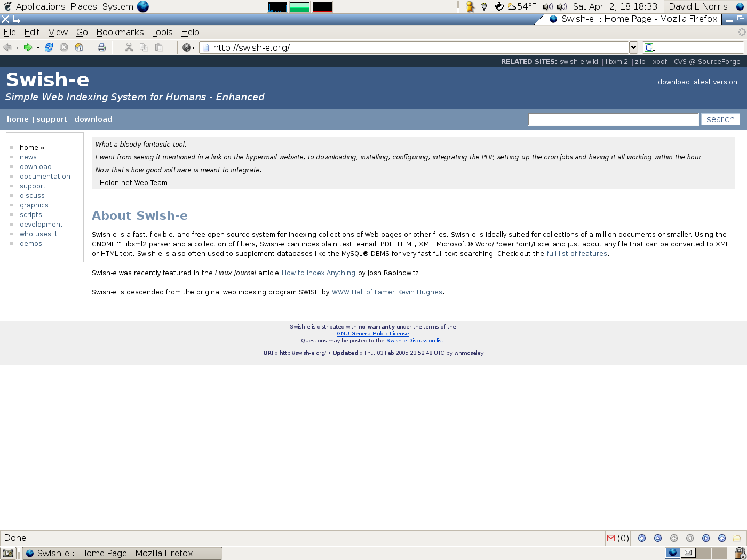Viewport: 747px width, 560px height.
Task: Click the first volume speaker icon
Action: [x=547, y=6]
